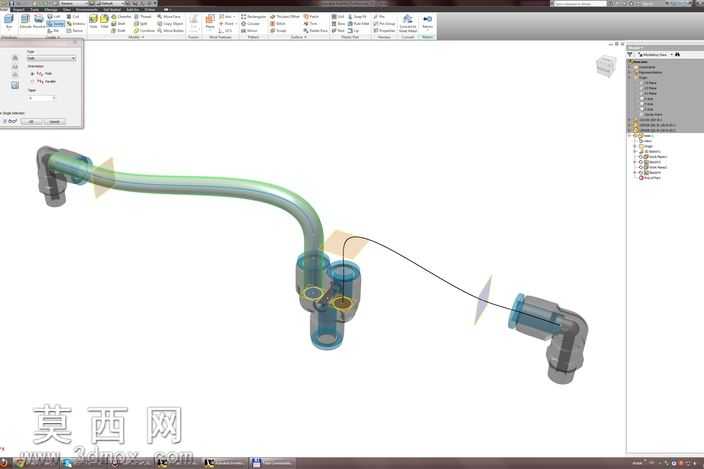
Task: Select the Parallel orientation radio button
Action: [x=32, y=82]
